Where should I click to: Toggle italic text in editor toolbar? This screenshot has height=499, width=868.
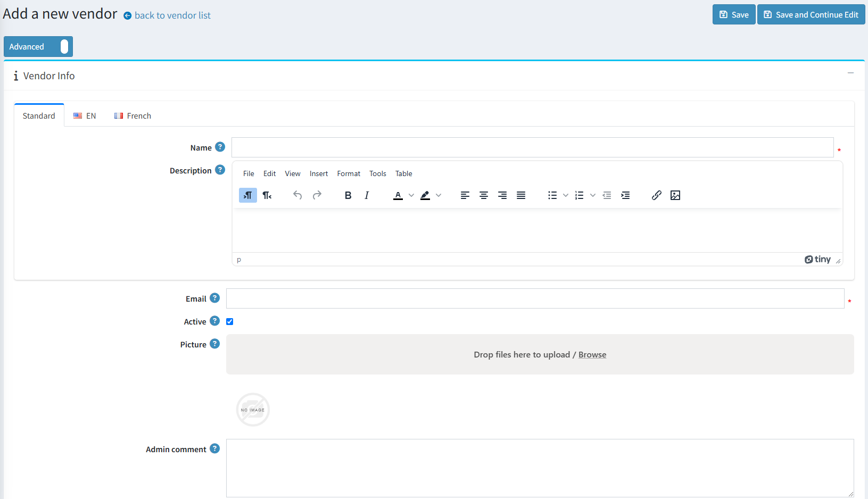click(x=367, y=195)
